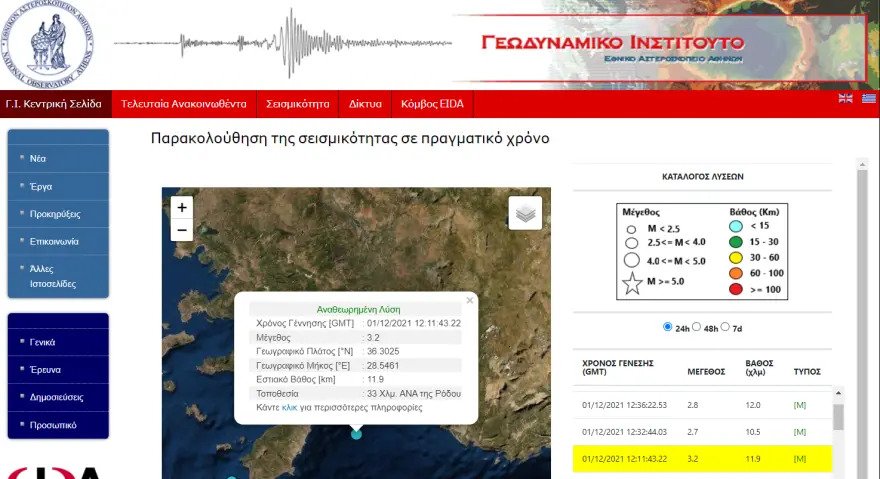Click the κλικ link in the popup

[290, 407]
